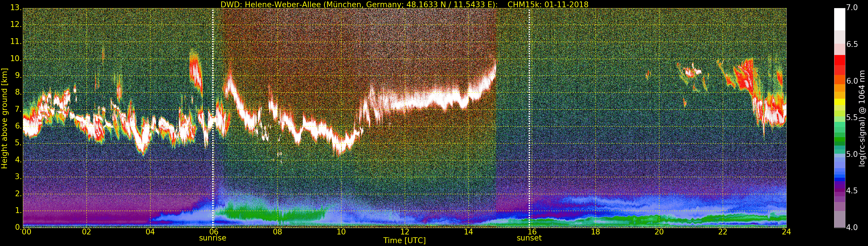Click the 24 tick at the axis end
This screenshot has height=246, width=868.
(x=786, y=232)
